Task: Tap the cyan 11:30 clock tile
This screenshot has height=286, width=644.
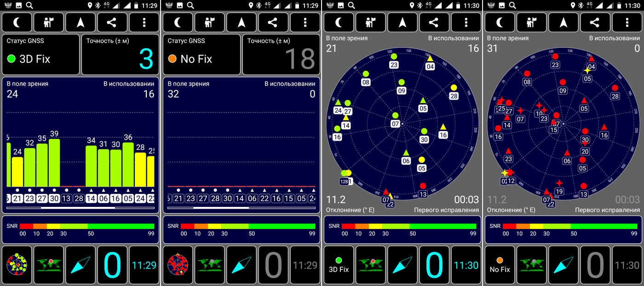Action: click(x=466, y=265)
